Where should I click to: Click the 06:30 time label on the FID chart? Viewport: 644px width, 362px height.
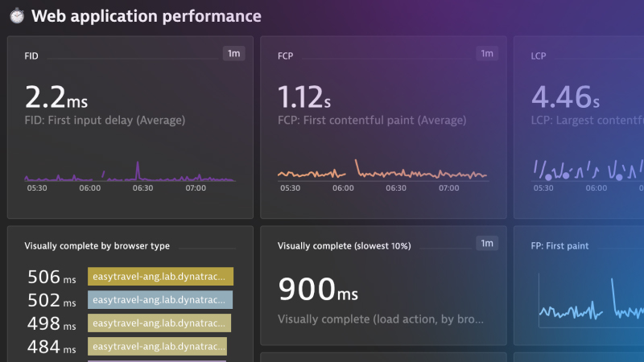coord(142,188)
